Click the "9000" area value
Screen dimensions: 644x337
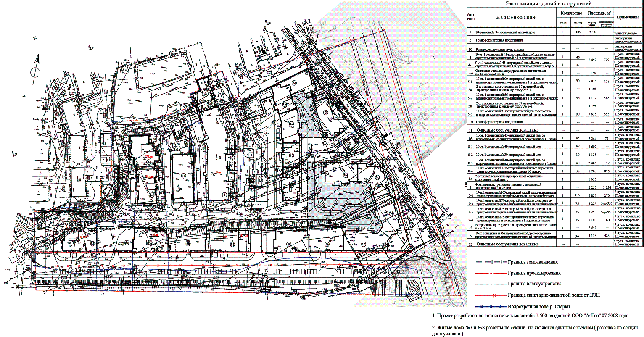point(592,32)
